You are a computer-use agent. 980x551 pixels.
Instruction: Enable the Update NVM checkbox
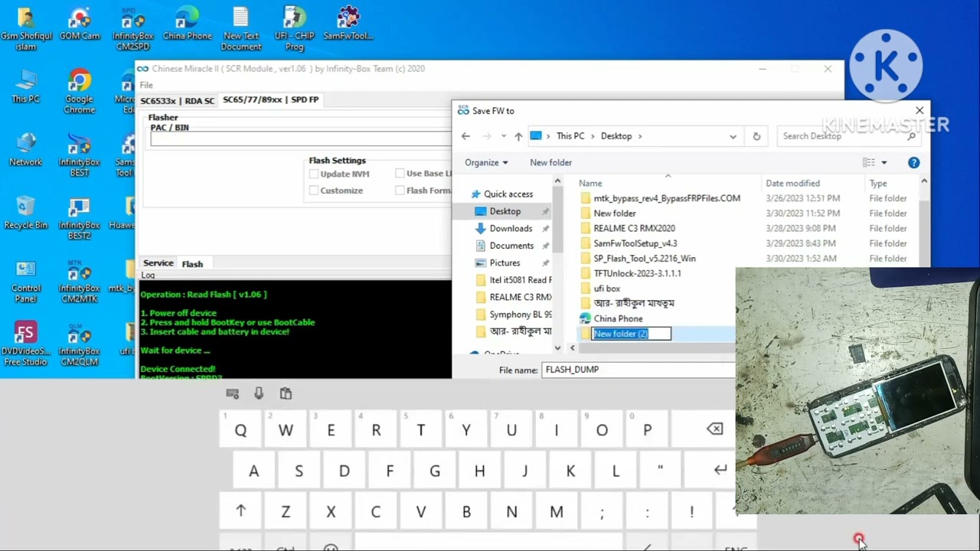tap(314, 174)
